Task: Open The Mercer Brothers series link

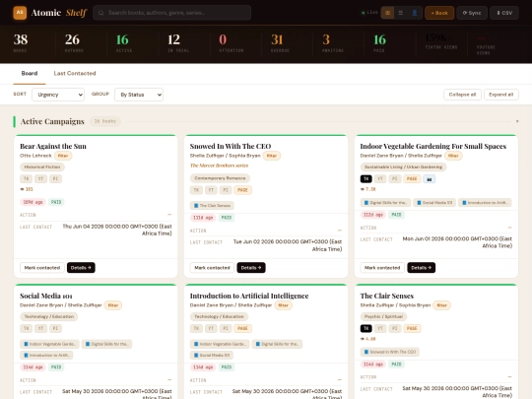Action: (x=219, y=166)
